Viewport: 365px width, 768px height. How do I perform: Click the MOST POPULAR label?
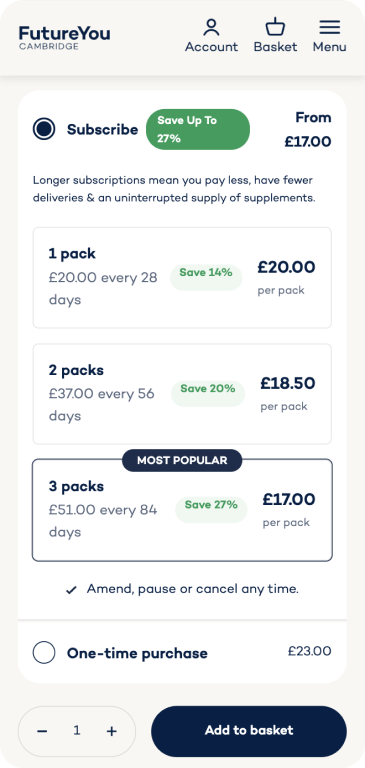point(182,460)
